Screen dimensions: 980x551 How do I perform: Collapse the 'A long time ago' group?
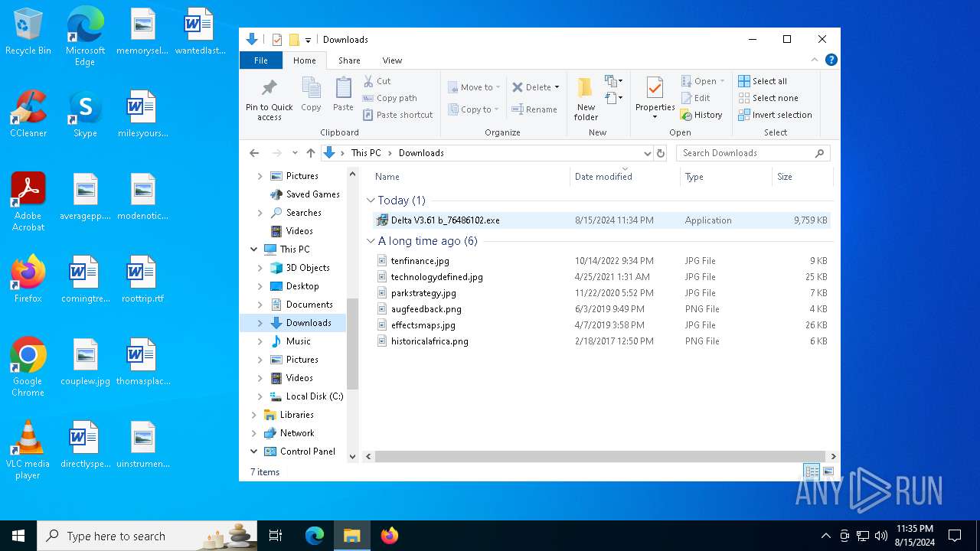[x=371, y=241]
